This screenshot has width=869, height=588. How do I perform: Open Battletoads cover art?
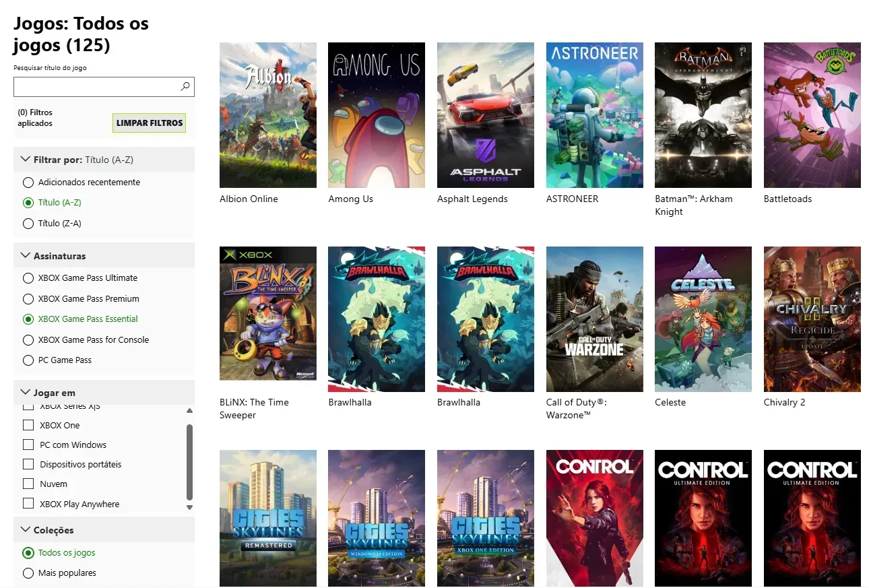coord(812,115)
